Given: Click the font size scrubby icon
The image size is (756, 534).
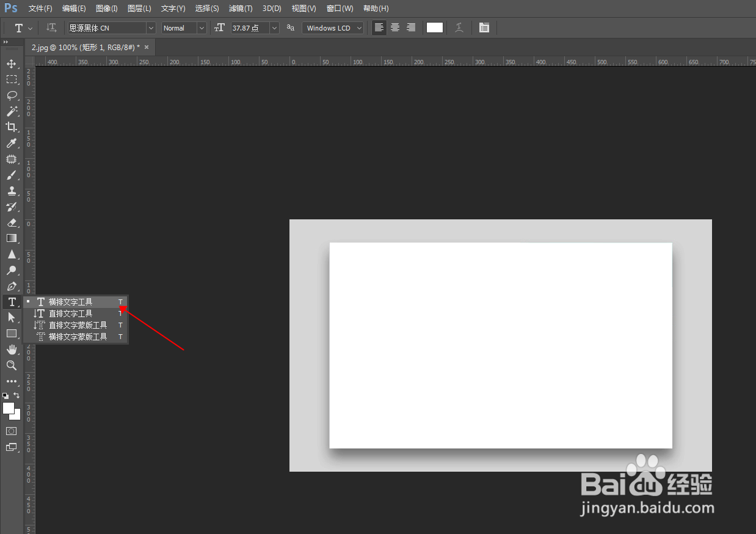Looking at the screenshot, I should [220, 28].
